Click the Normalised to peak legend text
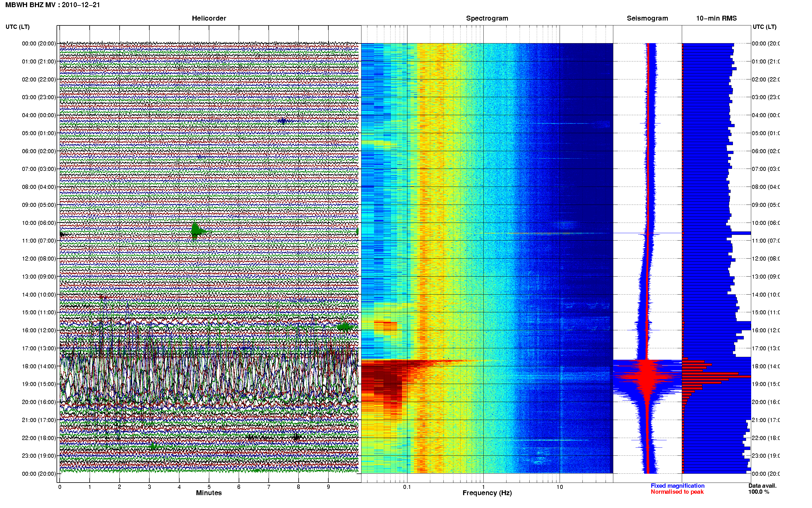Image resolution: width=812 pixels, height=508 pixels. (677, 492)
